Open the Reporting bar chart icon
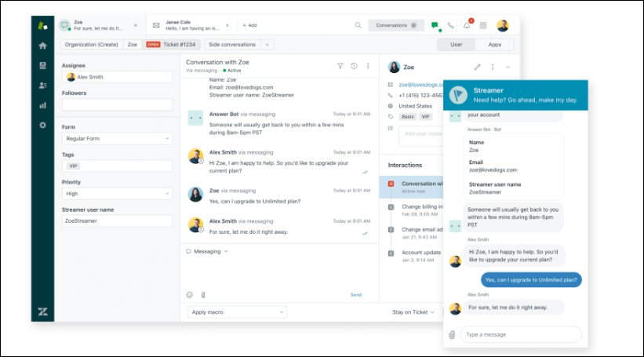 tap(42, 106)
